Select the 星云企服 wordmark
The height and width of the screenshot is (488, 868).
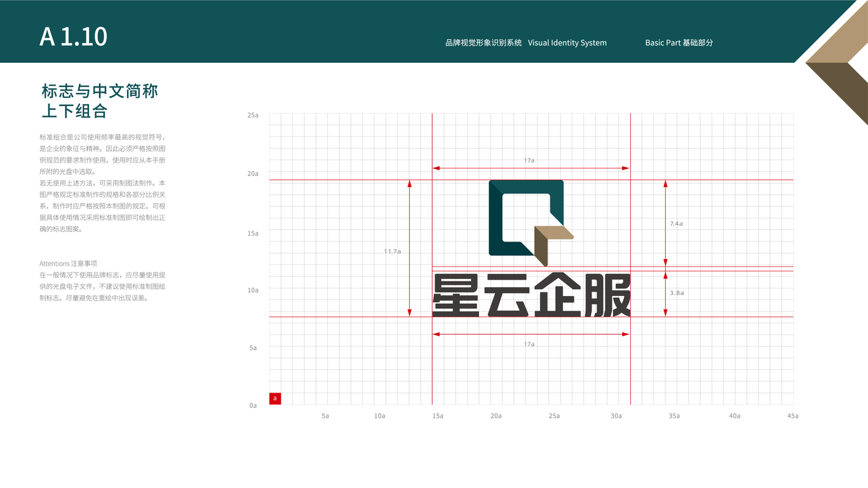coord(531,295)
